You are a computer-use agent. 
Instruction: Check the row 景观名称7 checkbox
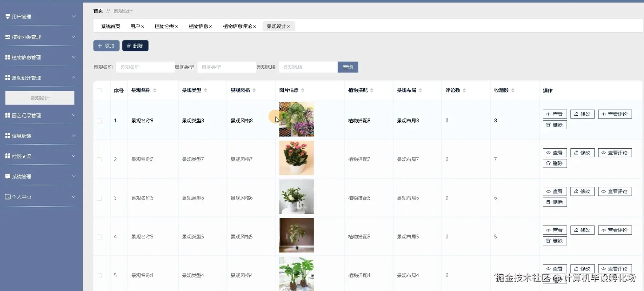(x=99, y=160)
